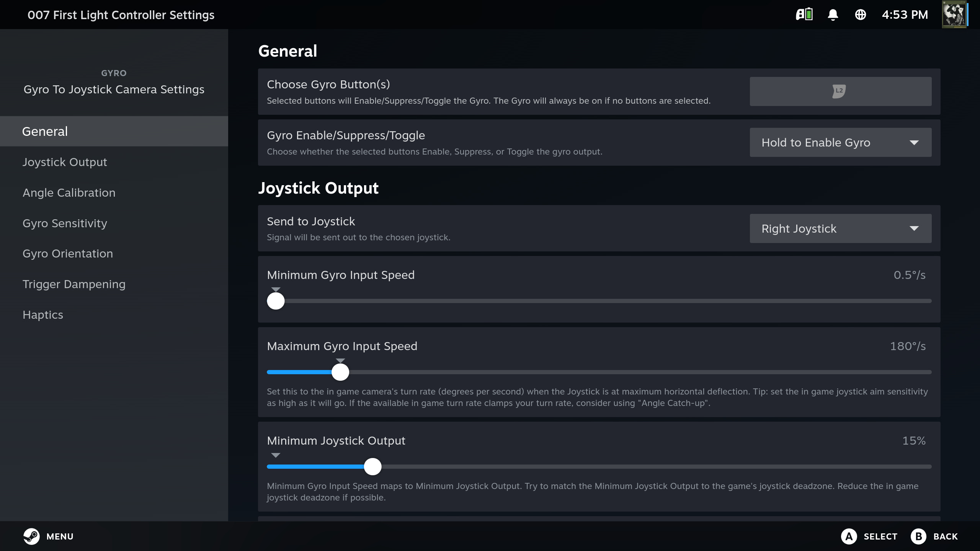Screen dimensions: 980x551
Task: Click the MENU footer label
Action: point(60,536)
